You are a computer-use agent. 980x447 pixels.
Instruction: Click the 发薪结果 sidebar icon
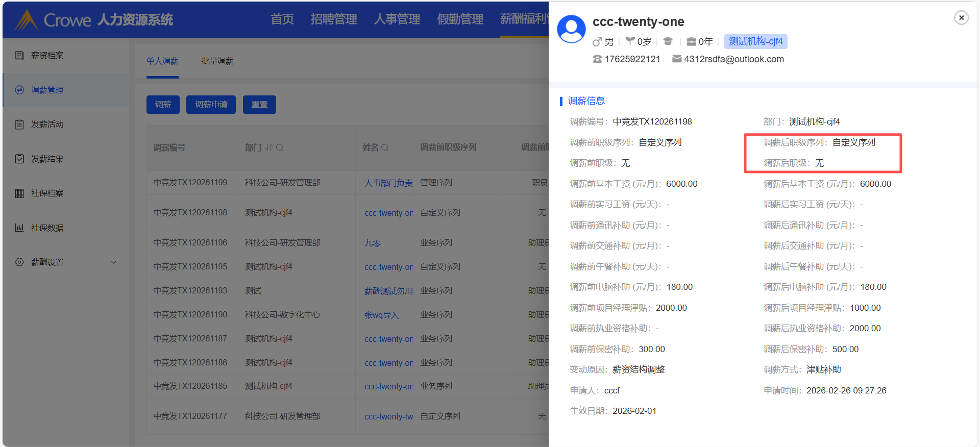pos(19,159)
